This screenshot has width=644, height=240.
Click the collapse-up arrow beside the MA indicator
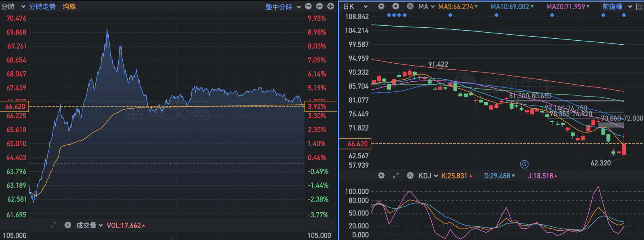[396, 6]
